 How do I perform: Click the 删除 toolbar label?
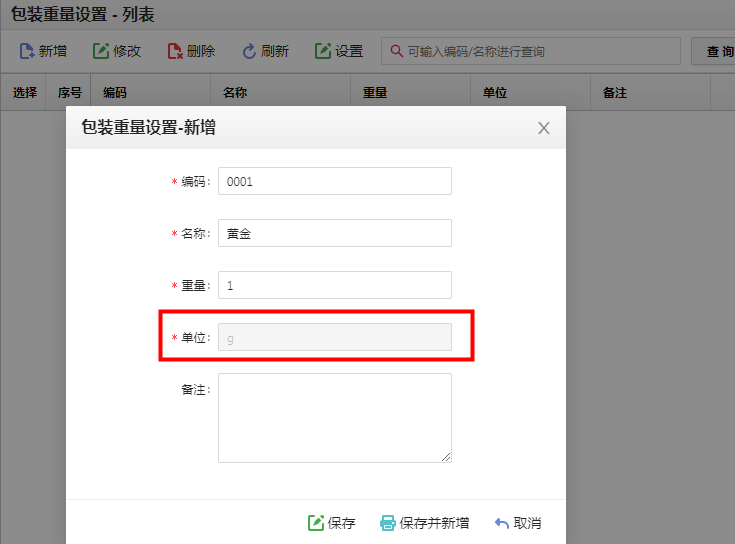201,51
